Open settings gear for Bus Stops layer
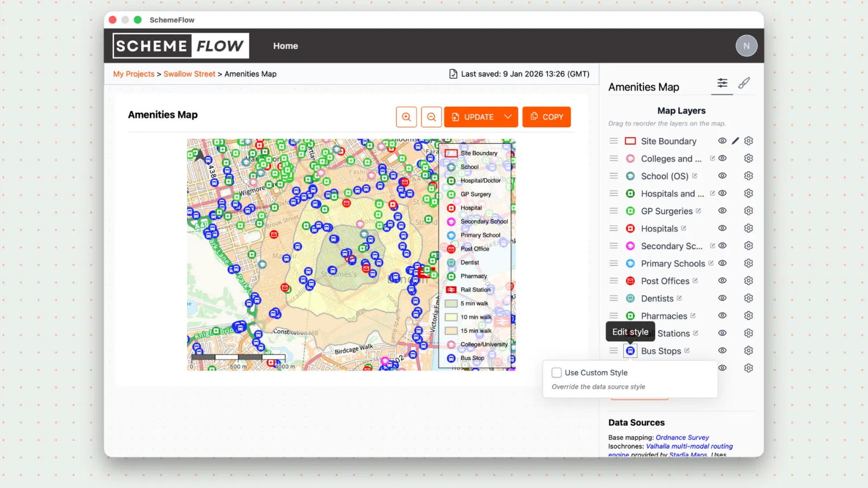Image resolution: width=868 pixels, height=488 pixels. point(749,351)
